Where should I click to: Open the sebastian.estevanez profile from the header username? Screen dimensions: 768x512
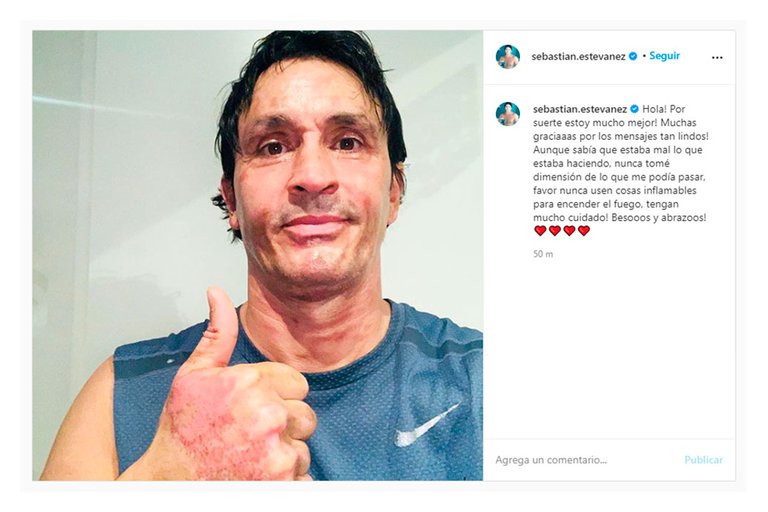[578, 56]
